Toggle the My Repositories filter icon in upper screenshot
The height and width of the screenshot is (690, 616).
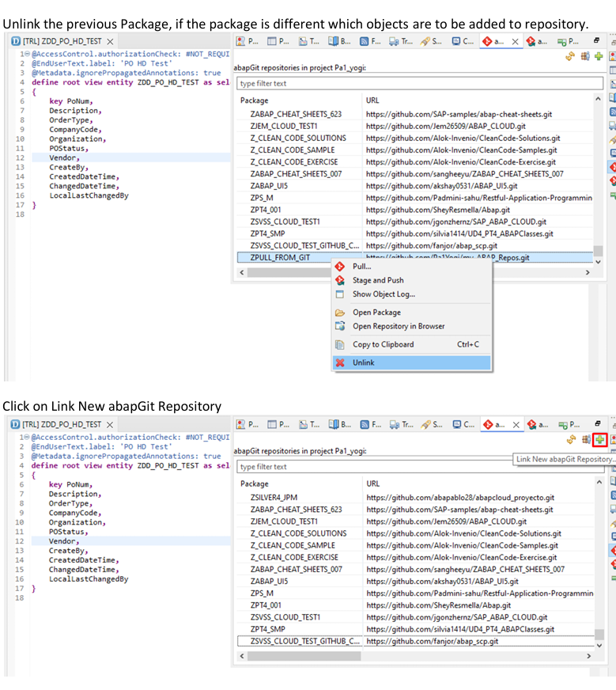pos(585,56)
